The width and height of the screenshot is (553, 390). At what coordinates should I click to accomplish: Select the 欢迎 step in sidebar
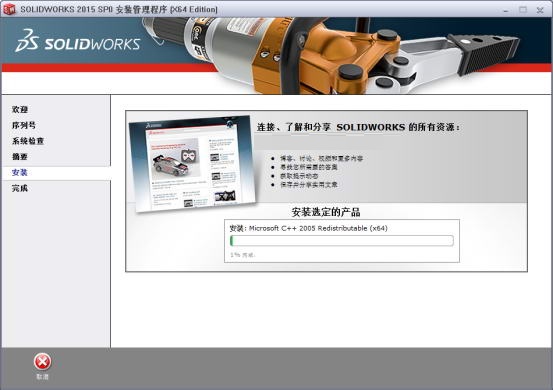point(20,109)
